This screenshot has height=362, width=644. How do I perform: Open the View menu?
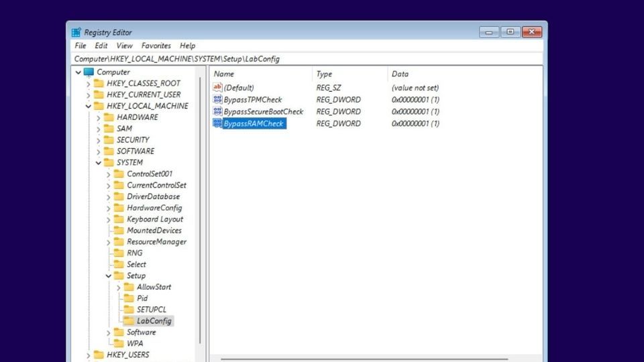click(125, 46)
